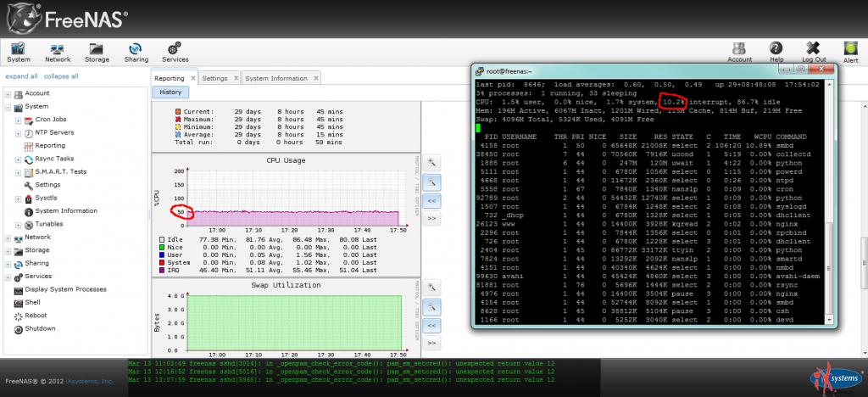The width and height of the screenshot is (868, 397).
Task: Click the Reboot spinner icon
Action: (19, 316)
